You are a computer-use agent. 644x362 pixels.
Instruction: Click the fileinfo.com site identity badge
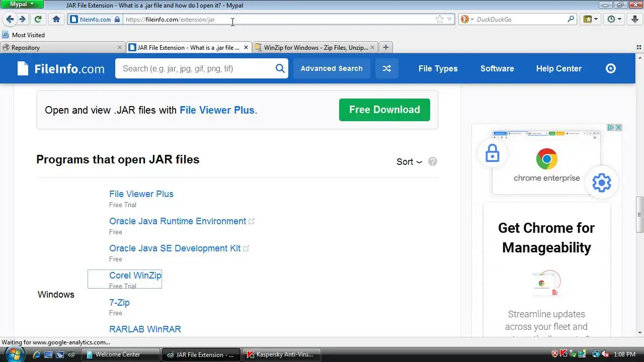pos(95,20)
